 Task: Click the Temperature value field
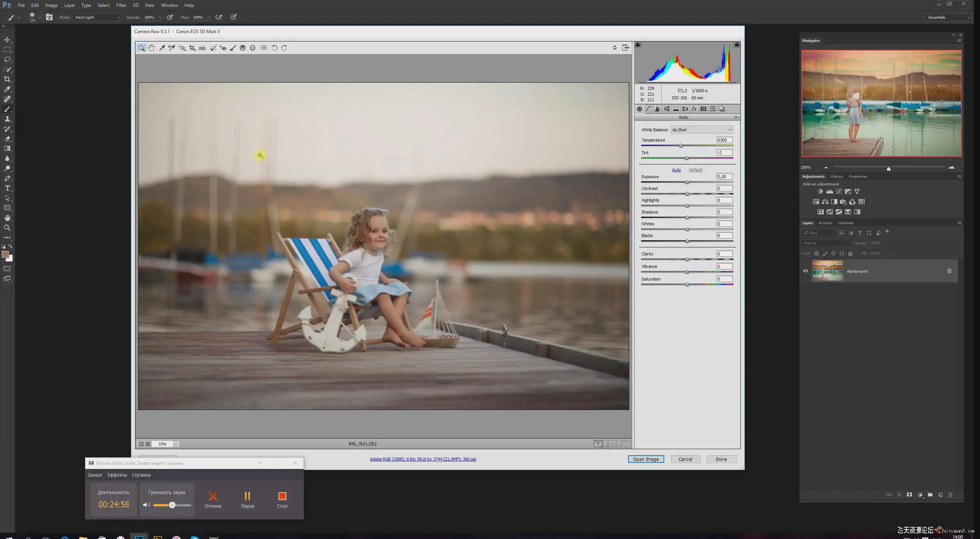click(x=724, y=140)
